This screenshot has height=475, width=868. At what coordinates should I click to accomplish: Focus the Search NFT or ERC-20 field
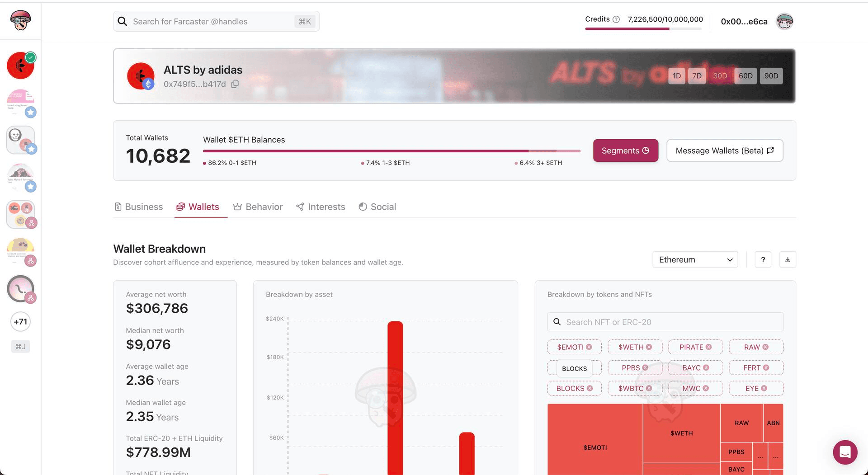pos(665,322)
